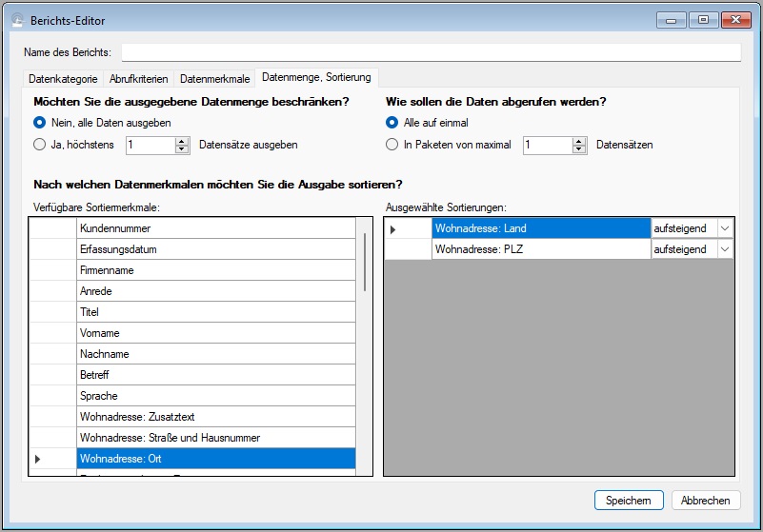Open sort direction dropdown for Wohnadresse: PLZ
Viewport: 763px width, 532px height.
click(x=725, y=249)
